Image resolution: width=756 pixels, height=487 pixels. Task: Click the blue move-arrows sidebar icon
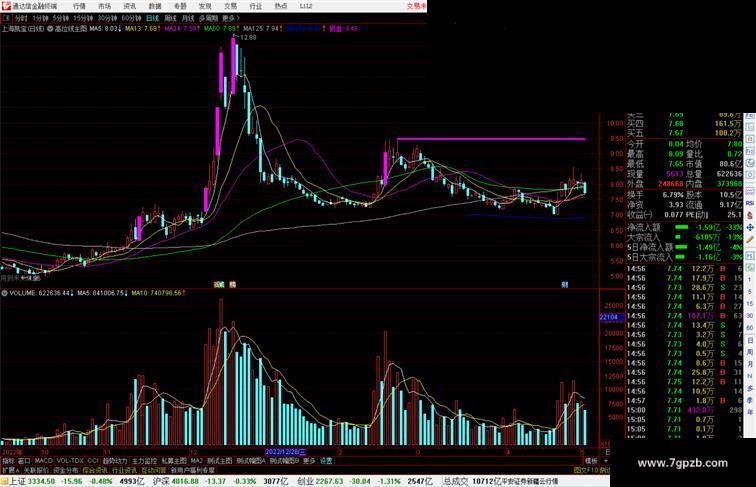click(x=750, y=227)
